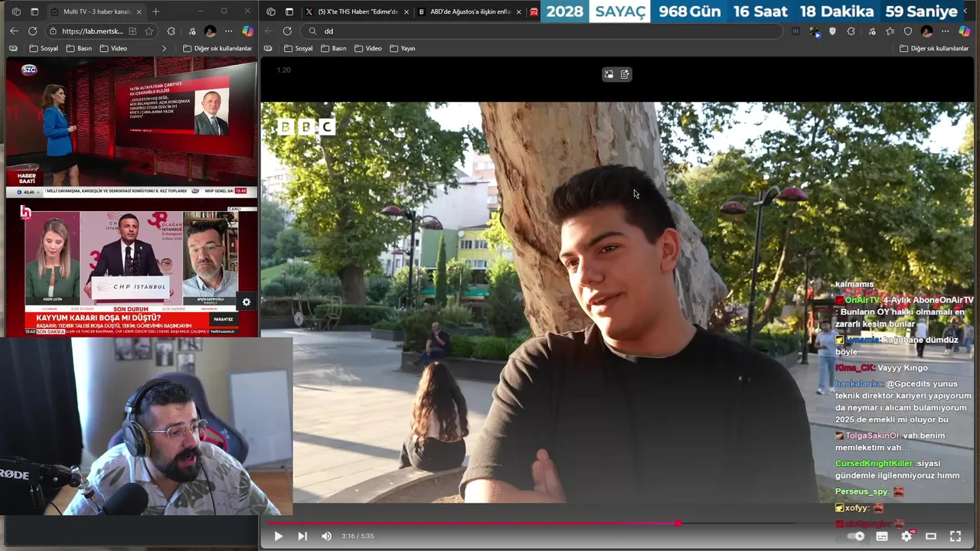Image resolution: width=980 pixels, height=551 pixels.
Task: Open favorites star icon, right toolbar
Action: pyautogui.click(x=890, y=31)
